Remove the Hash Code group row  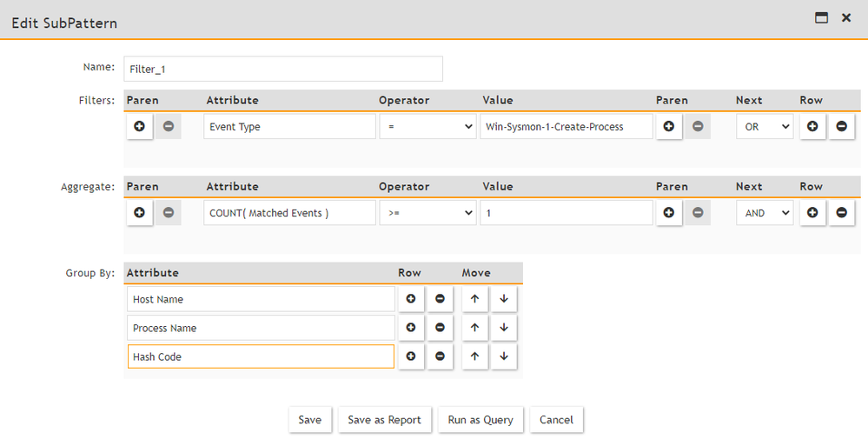click(440, 356)
